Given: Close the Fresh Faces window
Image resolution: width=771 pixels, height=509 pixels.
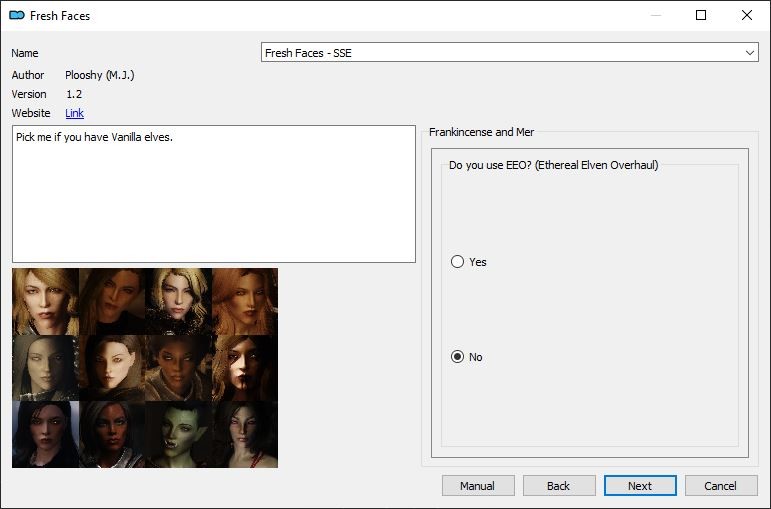Looking at the screenshot, I should [746, 15].
